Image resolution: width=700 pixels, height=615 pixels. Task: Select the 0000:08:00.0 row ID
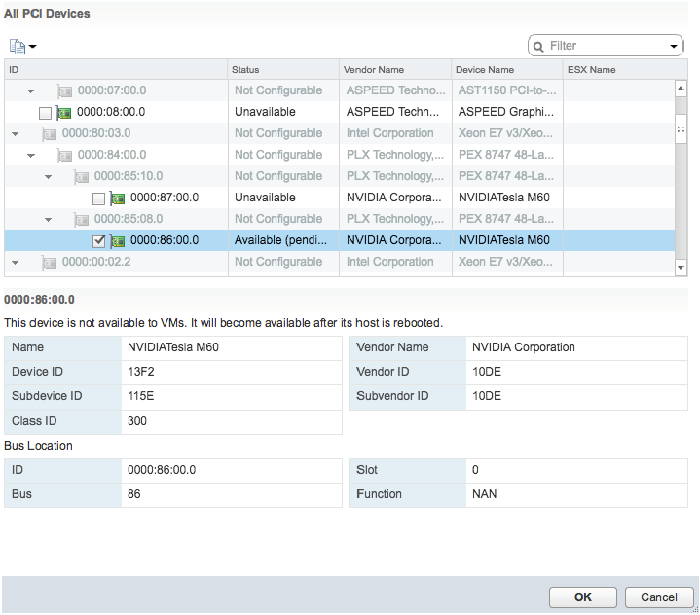(x=111, y=112)
